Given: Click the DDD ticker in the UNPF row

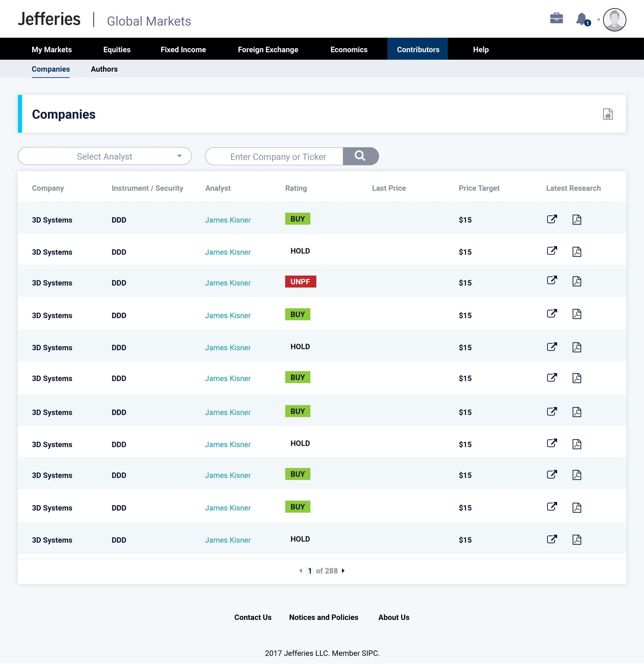Looking at the screenshot, I should point(119,283).
